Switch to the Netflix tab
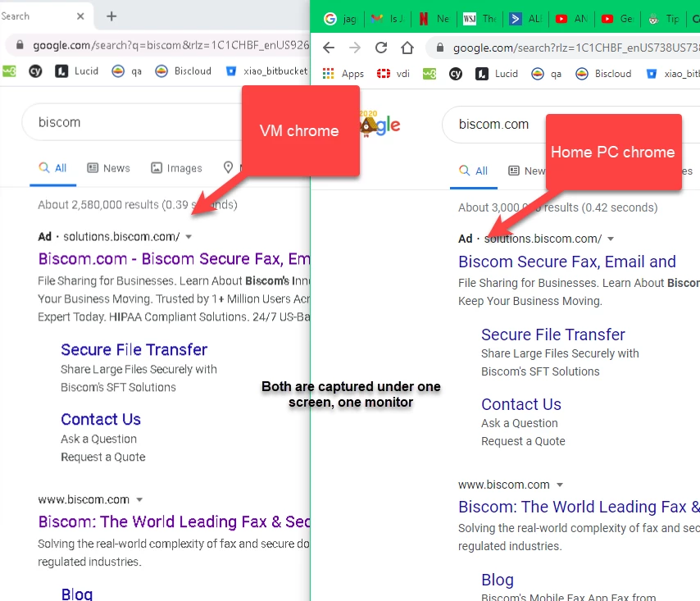 (434, 19)
